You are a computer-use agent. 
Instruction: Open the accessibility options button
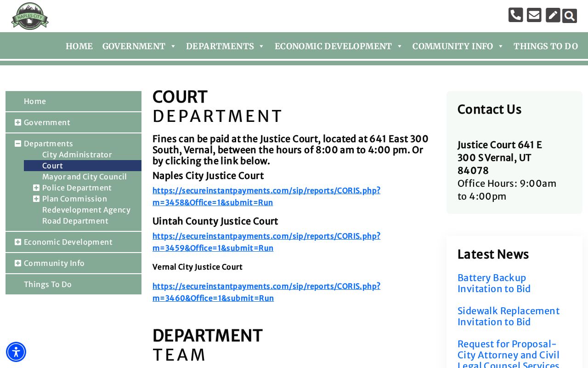point(16,352)
